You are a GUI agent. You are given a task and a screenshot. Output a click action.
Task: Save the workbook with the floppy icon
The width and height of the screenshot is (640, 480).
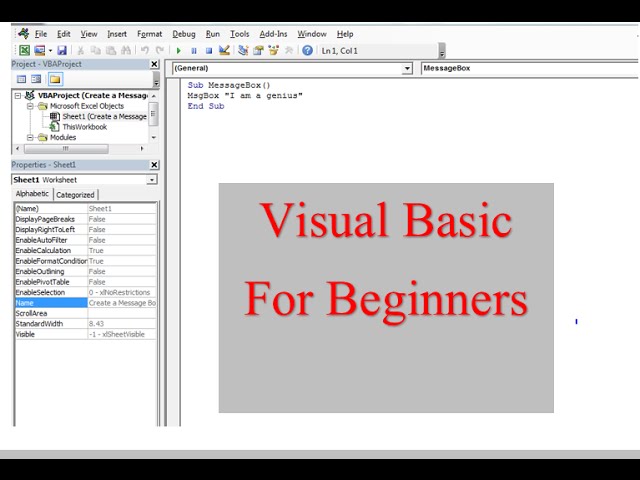[62, 50]
